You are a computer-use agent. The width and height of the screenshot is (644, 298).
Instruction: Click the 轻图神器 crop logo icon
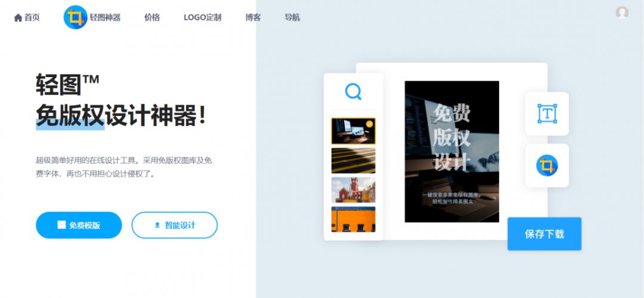[x=75, y=17]
